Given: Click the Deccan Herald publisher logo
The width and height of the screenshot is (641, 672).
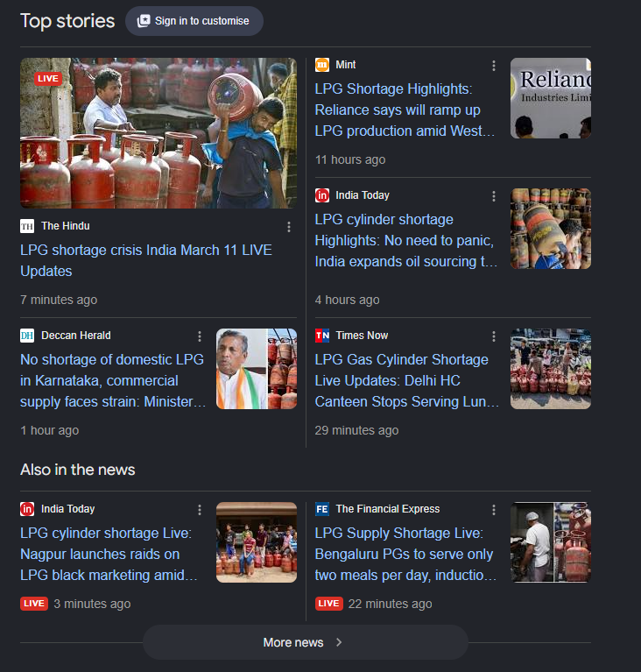Looking at the screenshot, I should coord(27,336).
